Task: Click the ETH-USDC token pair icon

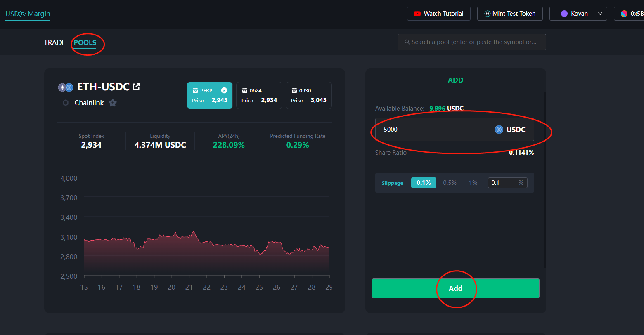Action: pos(65,87)
